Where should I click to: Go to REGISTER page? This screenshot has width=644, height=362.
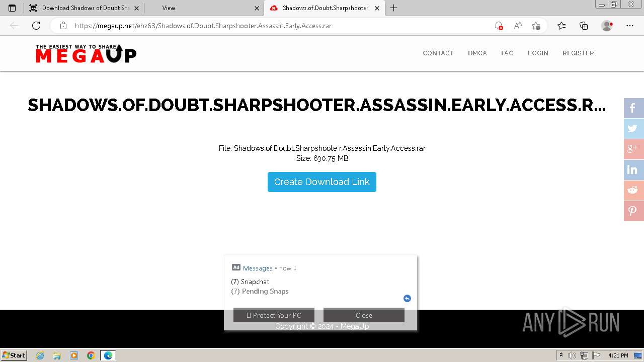click(x=578, y=53)
